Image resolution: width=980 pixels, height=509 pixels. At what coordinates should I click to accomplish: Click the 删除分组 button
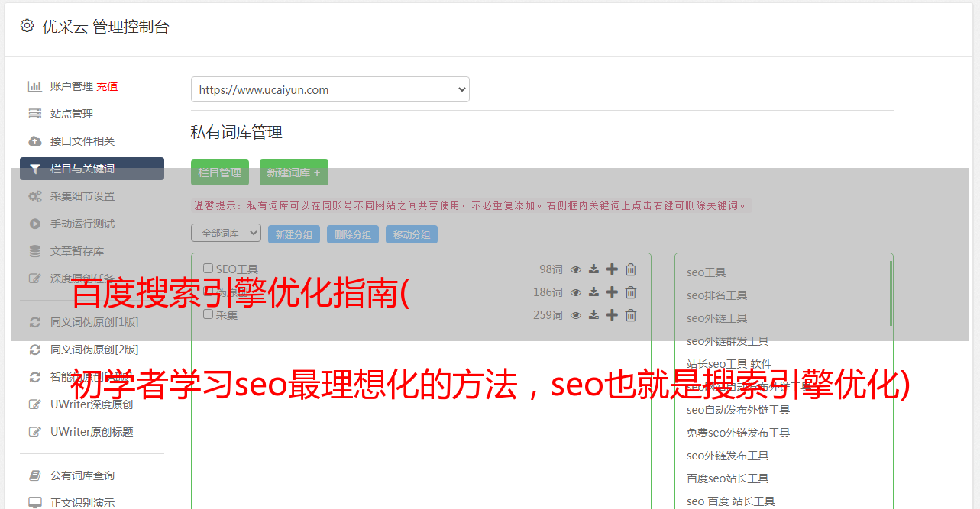[x=353, y=234]
